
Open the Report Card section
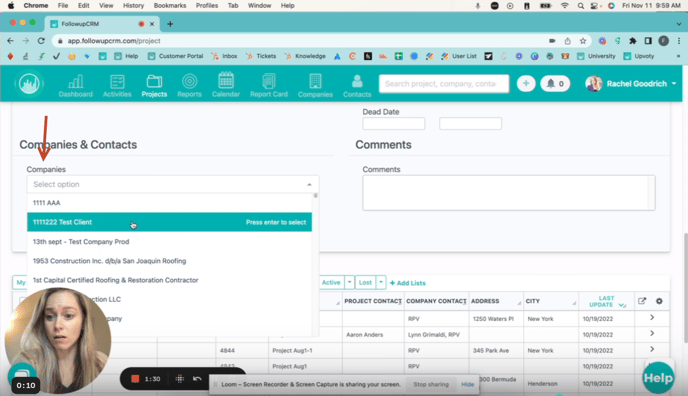coord(269,85)
